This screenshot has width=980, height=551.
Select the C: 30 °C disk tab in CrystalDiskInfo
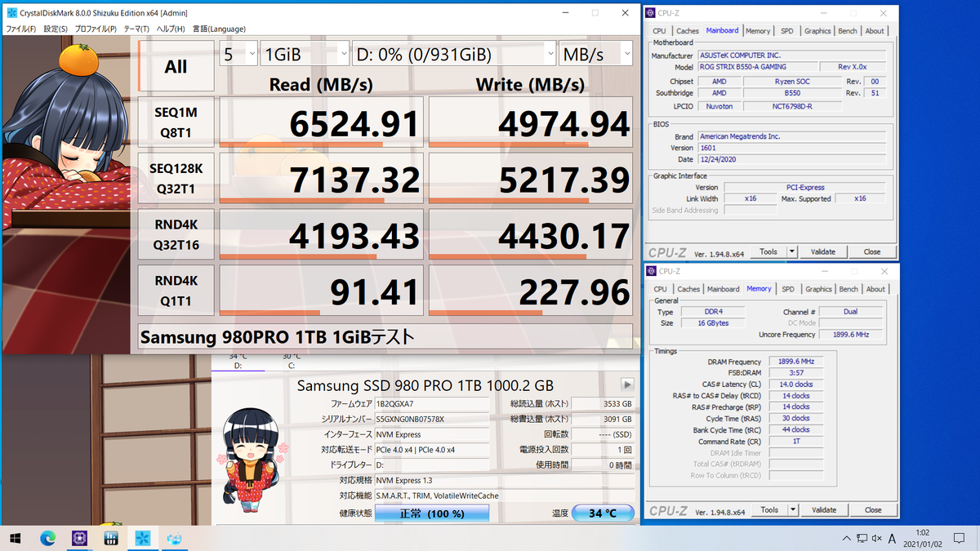[x=292, y=362]
